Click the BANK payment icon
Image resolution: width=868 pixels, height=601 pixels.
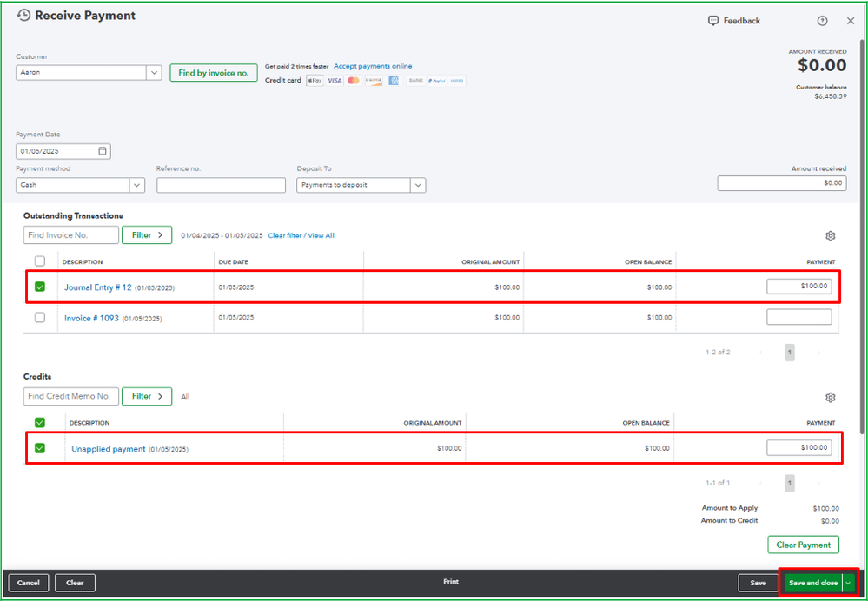[x=415, y=80]
